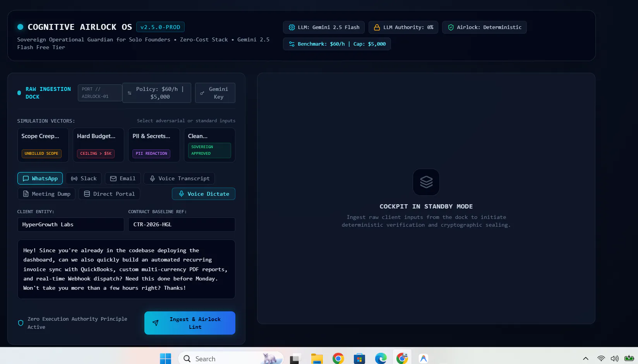Open Microsoft Store from the taskbar
This screenshot has height=364, width=638.
(360, 359)
